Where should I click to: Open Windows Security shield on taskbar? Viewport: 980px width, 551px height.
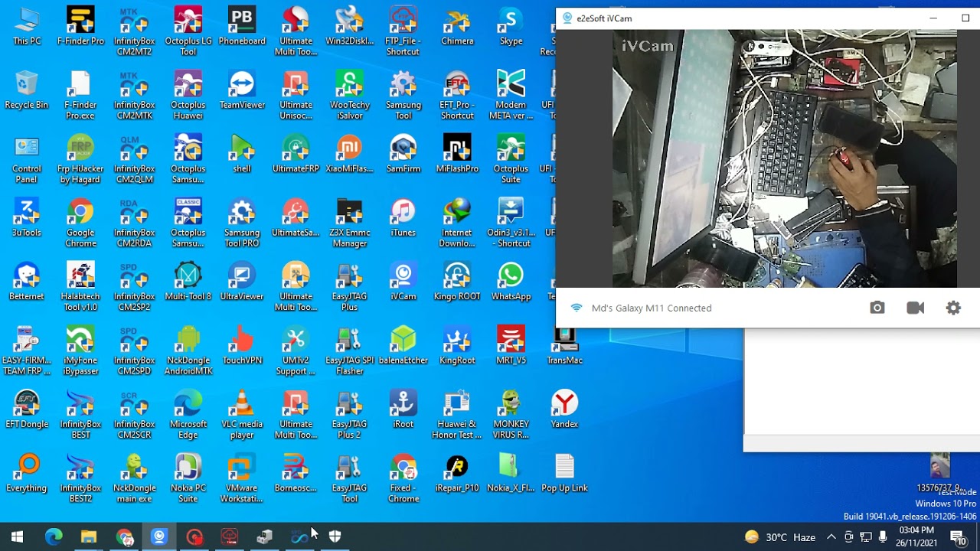coord(335,536)
